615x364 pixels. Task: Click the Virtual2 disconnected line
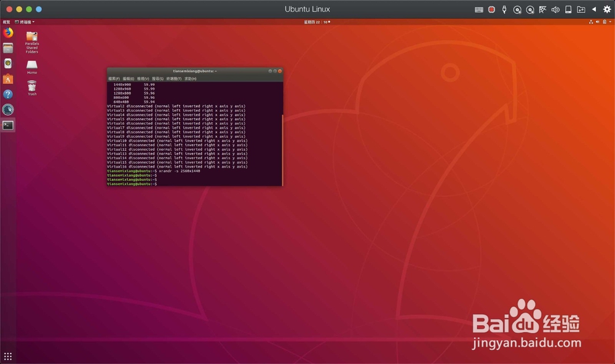[x=176, y=106]
